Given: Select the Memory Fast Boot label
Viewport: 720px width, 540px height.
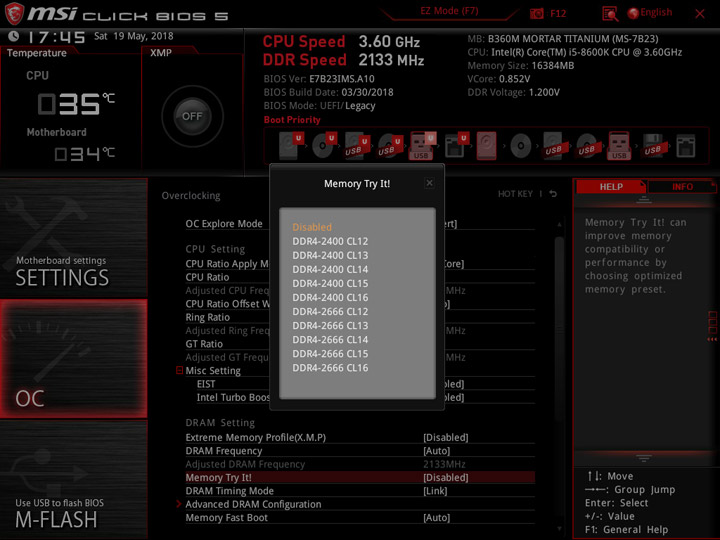Looking at the screenshot, I should pos(226,518).
